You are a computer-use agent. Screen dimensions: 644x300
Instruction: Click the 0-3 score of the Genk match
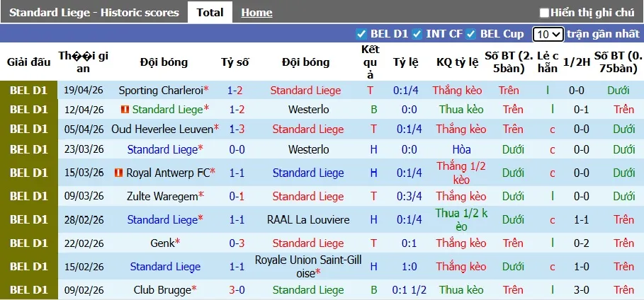(x=235, y=243)
